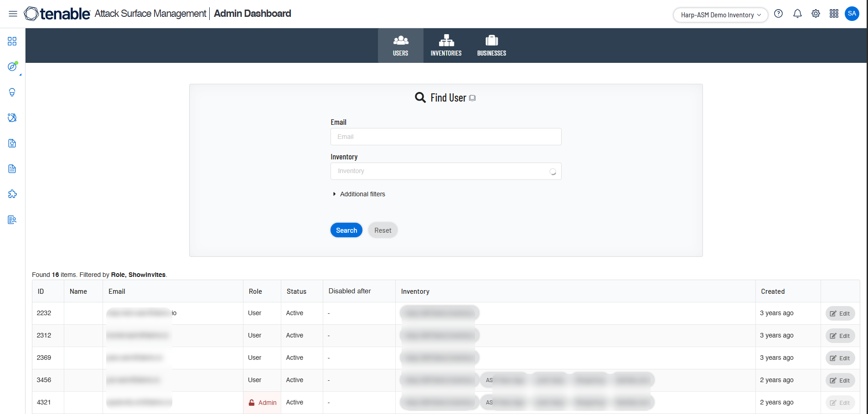Click the SA user avatar

852,14
